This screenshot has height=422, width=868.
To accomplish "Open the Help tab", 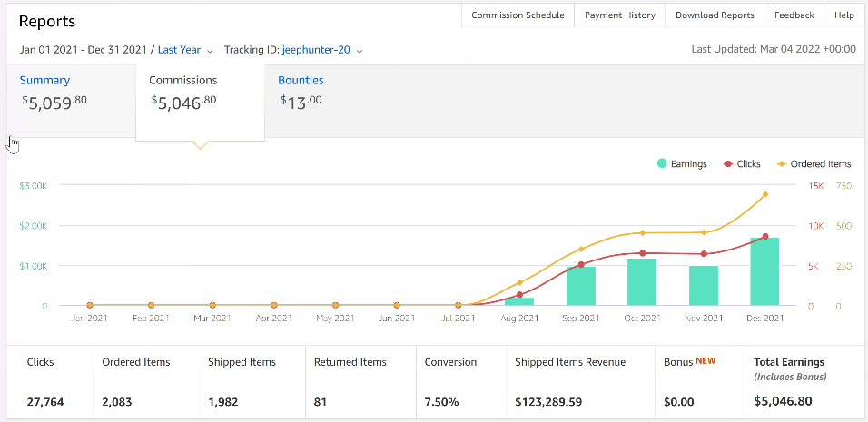I will pyautogui.click(x=843, y=15).
